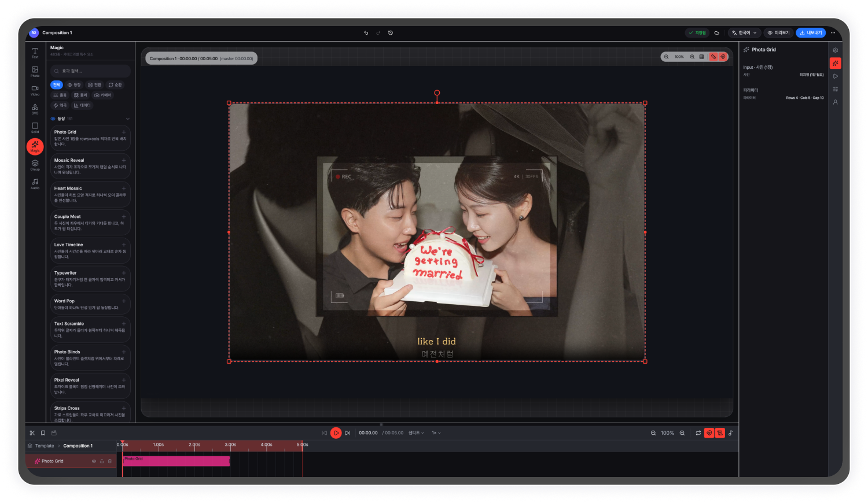Click the effect search input field
This screenshot has width=868, height=503.
point(90,71)
